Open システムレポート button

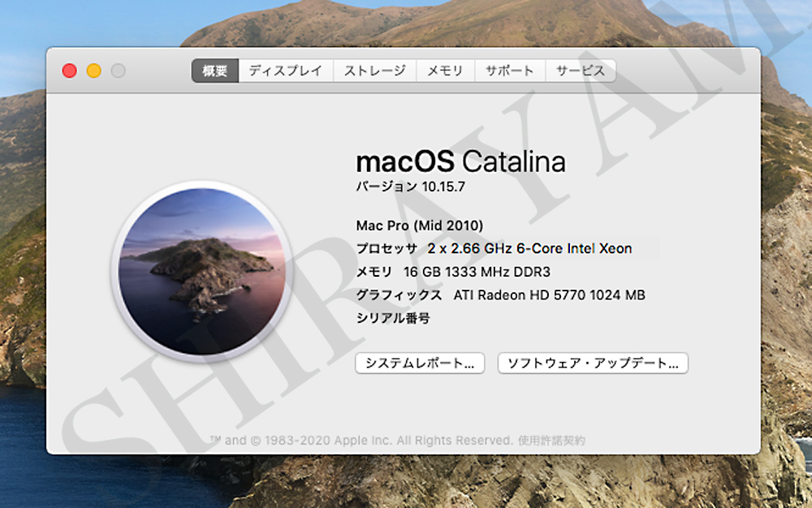420,364
